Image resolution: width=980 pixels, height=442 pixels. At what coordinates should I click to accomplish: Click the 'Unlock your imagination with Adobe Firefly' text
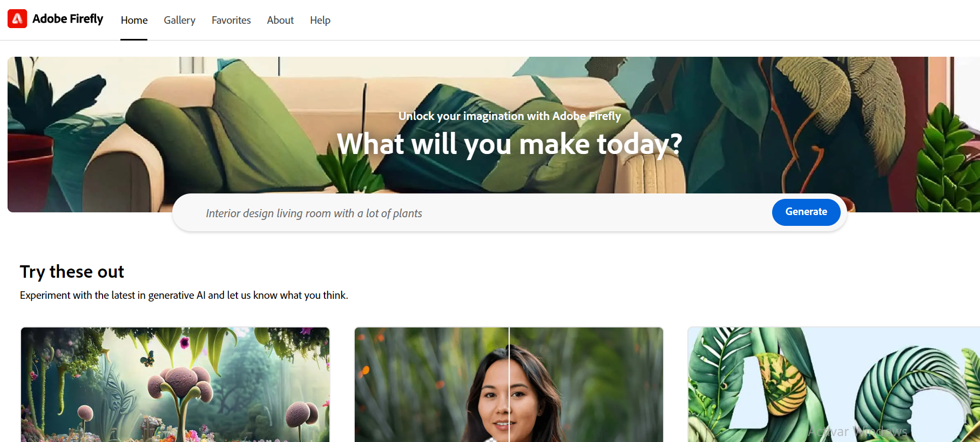[509, 116]
